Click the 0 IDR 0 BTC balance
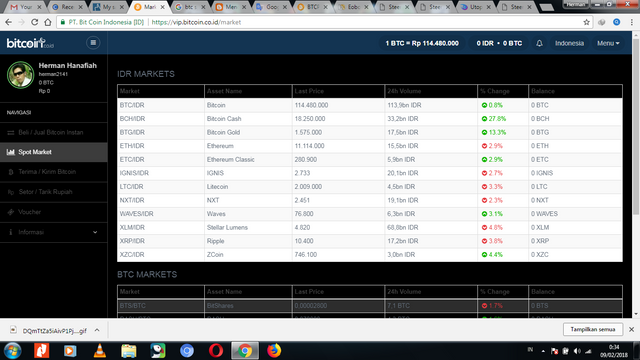The image size is (640, 360). click(499, 43)
